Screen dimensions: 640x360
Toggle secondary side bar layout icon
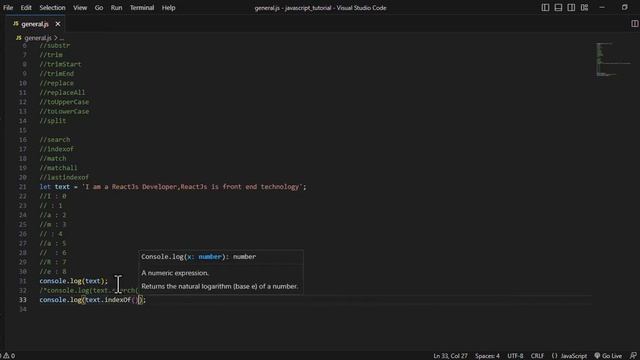[571, 7]
